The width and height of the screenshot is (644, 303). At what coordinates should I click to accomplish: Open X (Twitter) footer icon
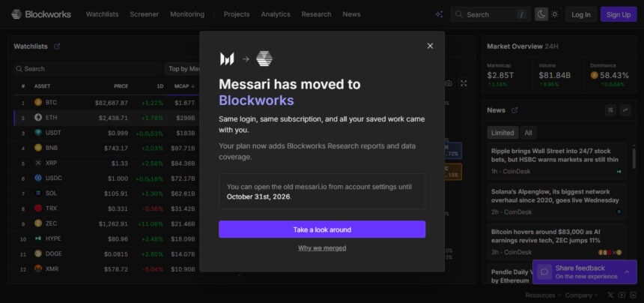610,295
